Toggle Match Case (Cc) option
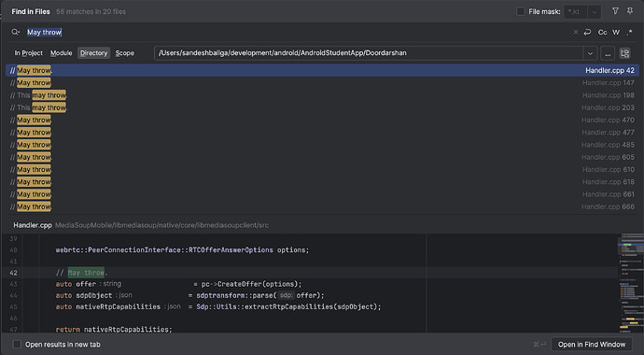This screenshot has width=644, height=355. [603, 32]
